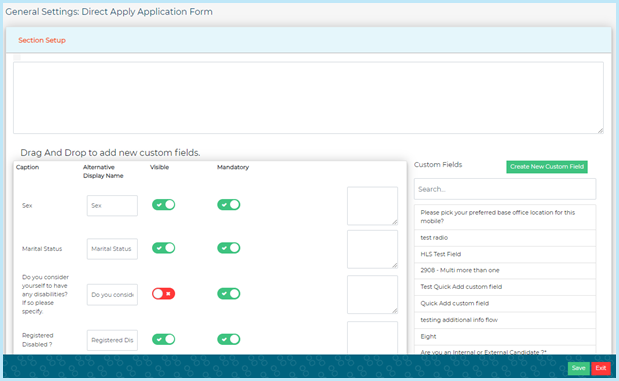Save the application form settings

pos(578,368)
